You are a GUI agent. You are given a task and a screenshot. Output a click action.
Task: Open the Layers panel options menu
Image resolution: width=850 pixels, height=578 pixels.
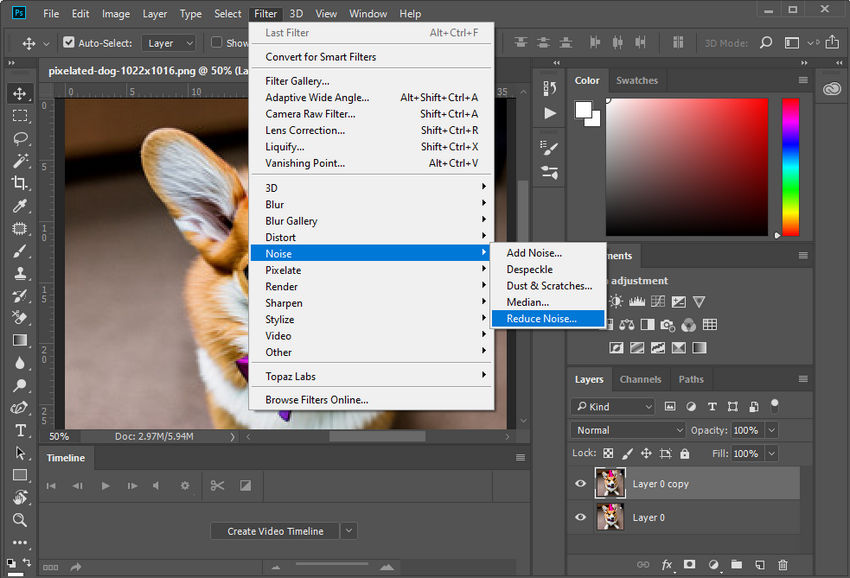(803, 379)
